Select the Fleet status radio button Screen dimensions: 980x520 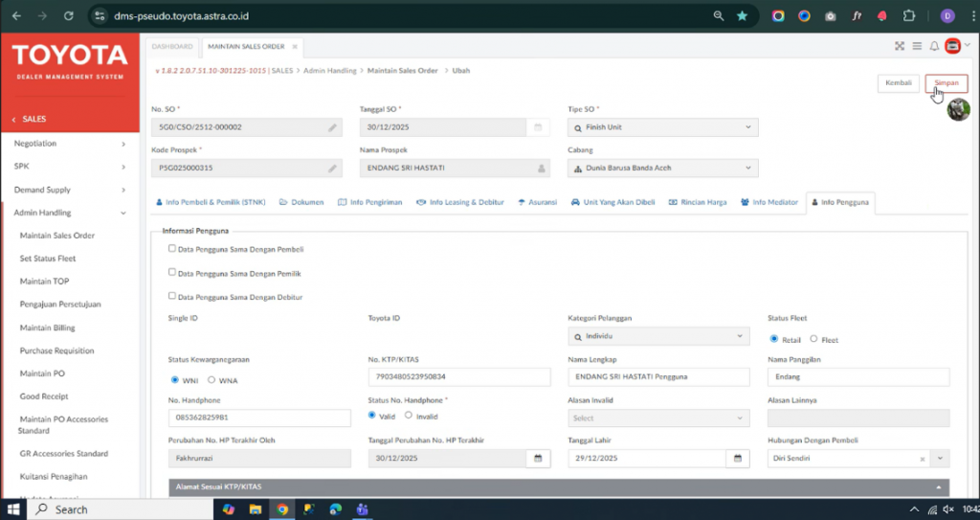pyautogui.click(x=813, y=339)
